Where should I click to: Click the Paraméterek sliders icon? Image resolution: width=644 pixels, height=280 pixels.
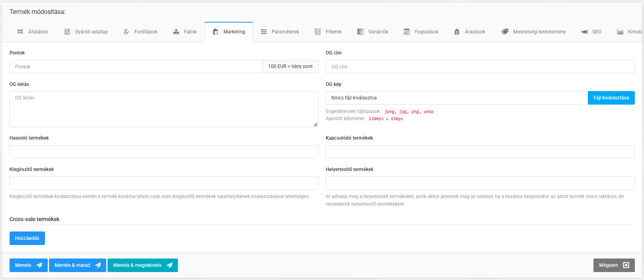point(264,32)
